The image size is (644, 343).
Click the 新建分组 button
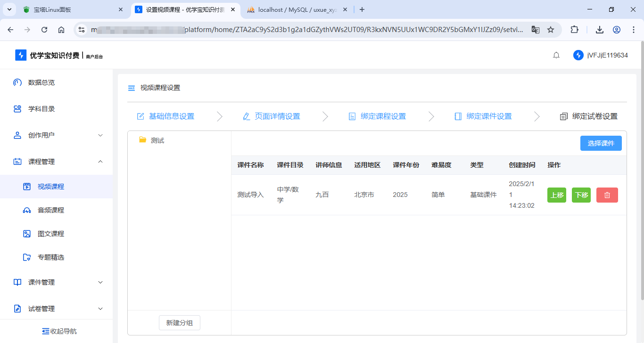click(179, 323)
